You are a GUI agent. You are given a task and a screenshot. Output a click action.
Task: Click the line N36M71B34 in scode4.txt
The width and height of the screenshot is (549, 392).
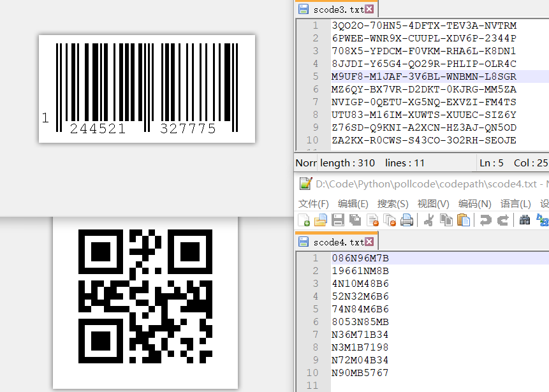pos(360,335)
